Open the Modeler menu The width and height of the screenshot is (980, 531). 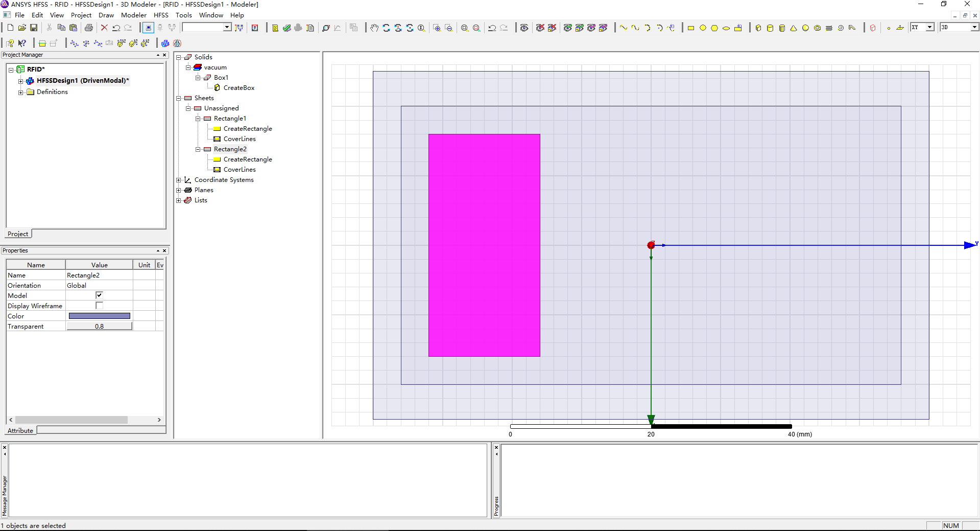(x=133, y=15)
